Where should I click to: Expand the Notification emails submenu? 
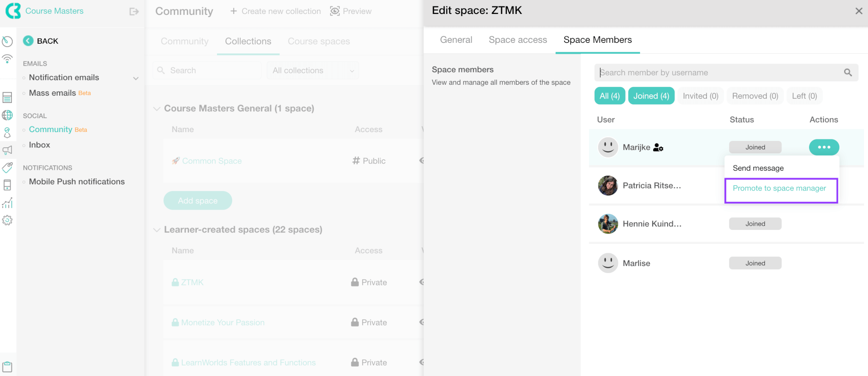click(136, 78)
